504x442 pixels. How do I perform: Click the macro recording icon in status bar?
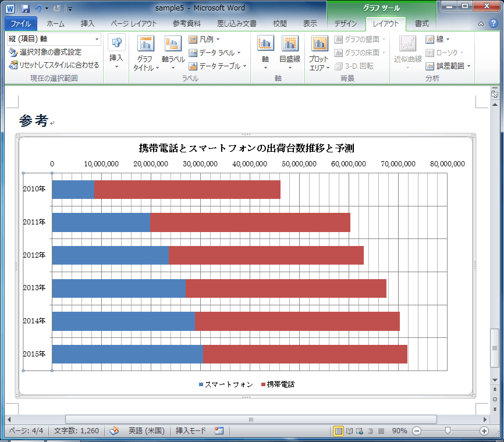[x=219, y=431]
